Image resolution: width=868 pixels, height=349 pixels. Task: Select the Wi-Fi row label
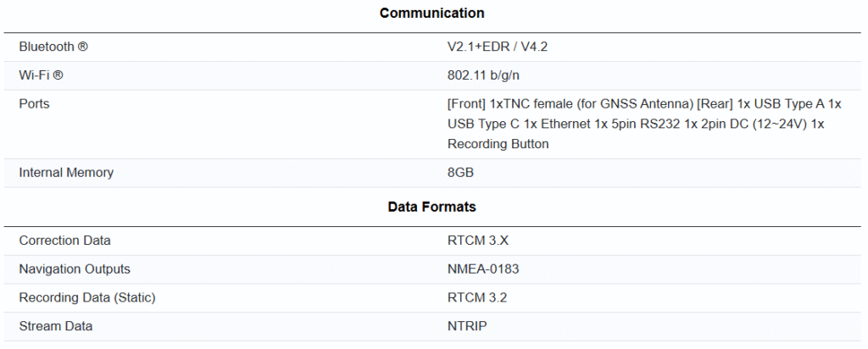coord(42,75)
